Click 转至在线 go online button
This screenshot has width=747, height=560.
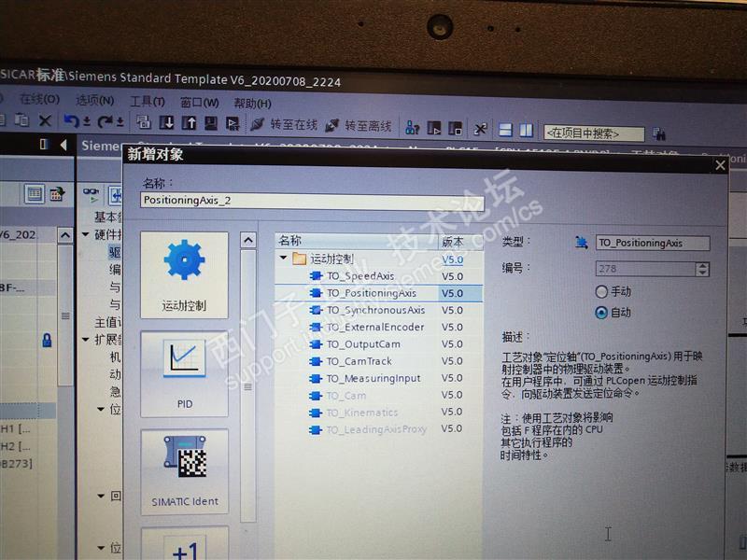(285, 125)
